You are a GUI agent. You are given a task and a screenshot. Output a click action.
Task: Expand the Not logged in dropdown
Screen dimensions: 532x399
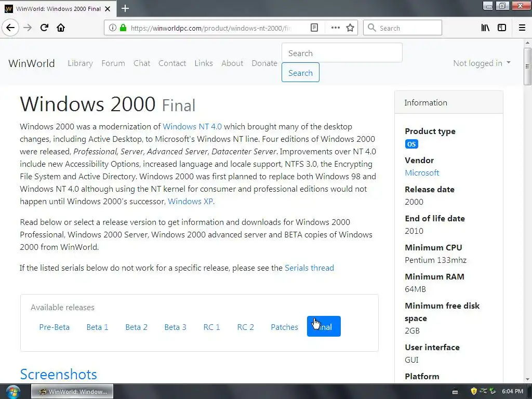482,63
